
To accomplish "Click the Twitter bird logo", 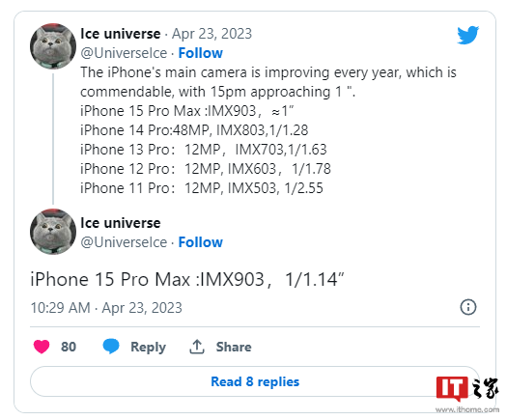I will click(467, 35).
